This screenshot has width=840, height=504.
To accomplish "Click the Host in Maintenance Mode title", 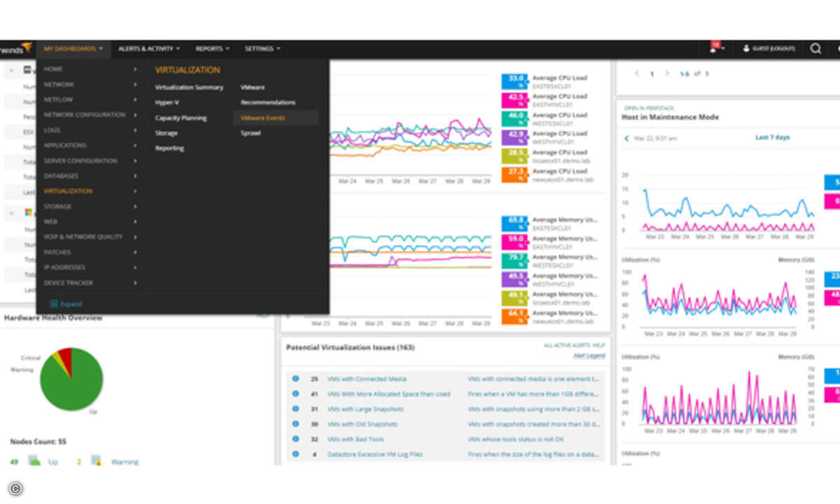I will coord(670,118).
